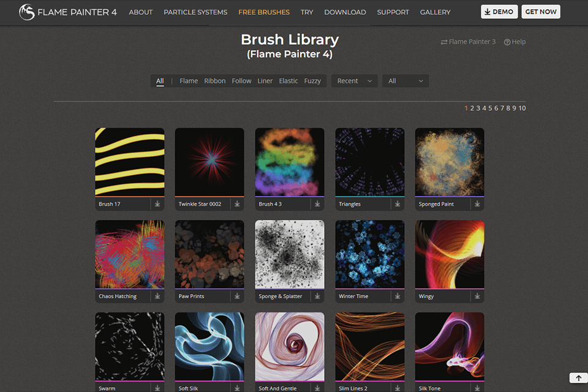
Task: Open the Help link with question icon
Action: (x=514, y=42)
